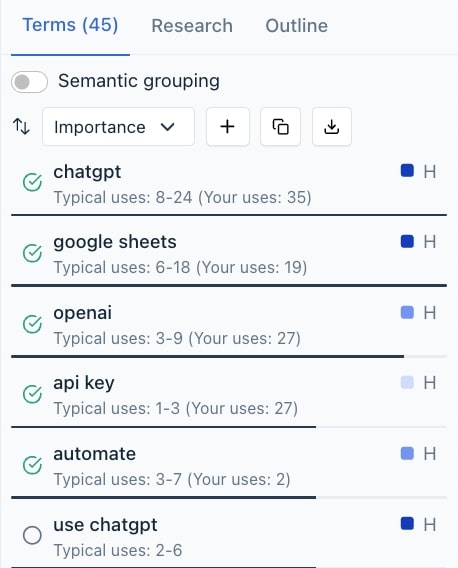
Task: Click the dark blue swatch beside use chatgpt
Action: point(407,523)
